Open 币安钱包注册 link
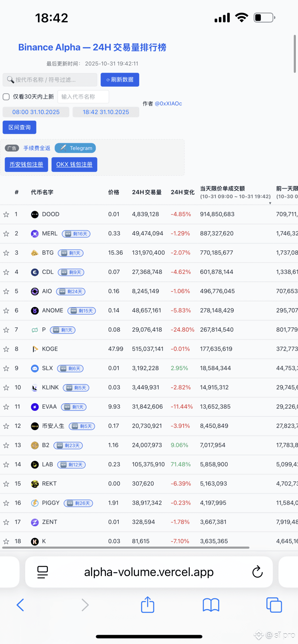Viewport: 298px width, 644px height. coord(26,165)
